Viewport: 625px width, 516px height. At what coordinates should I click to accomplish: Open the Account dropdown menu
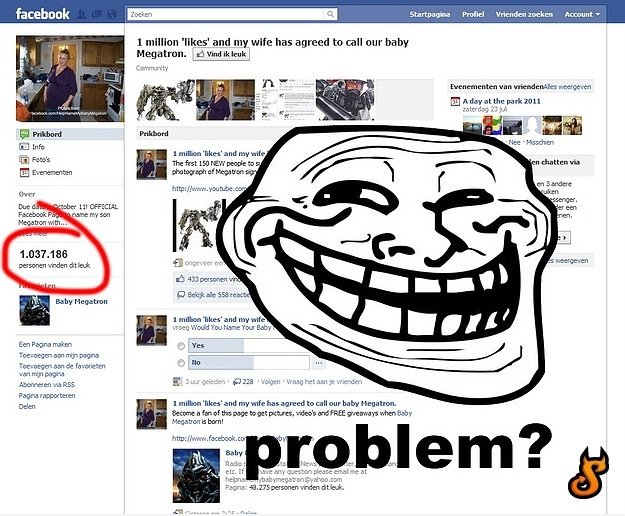click(582, 14)
